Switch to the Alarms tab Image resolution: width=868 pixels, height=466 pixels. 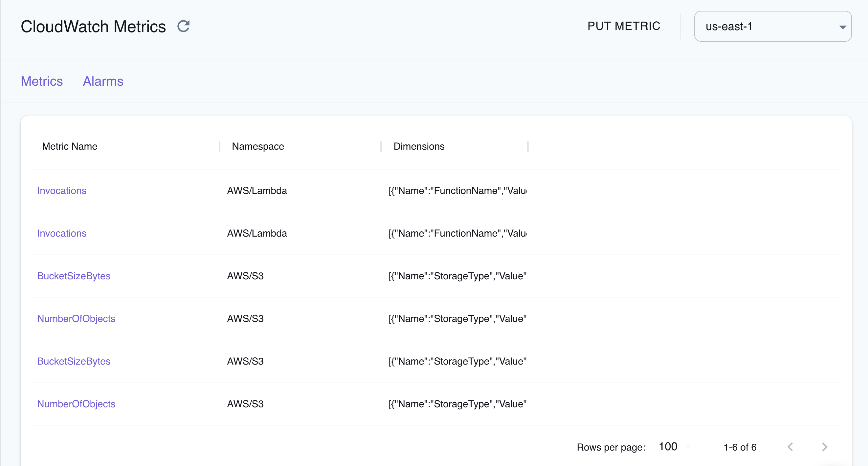pyautogui.click(x=103, y=81)
